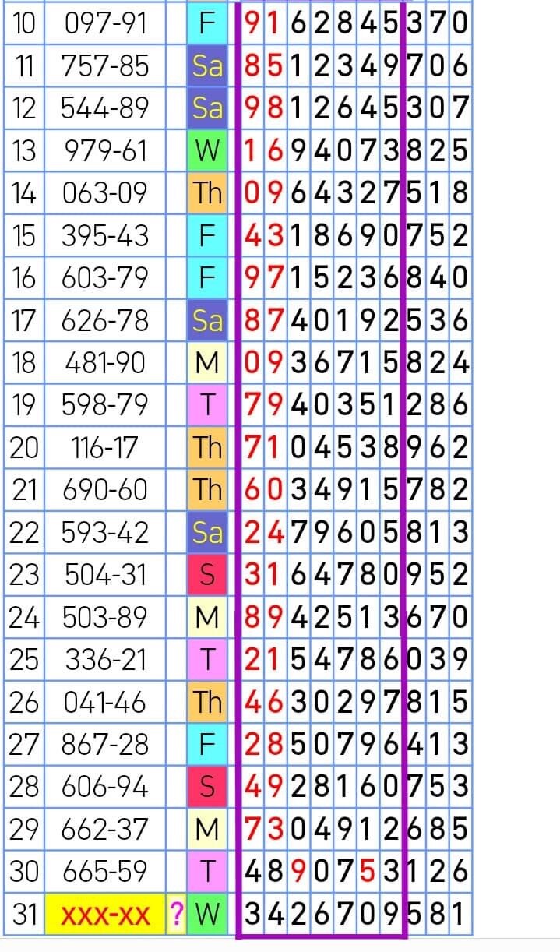
Task: Select the cell reading 979-61
Action: coord(105,150)
